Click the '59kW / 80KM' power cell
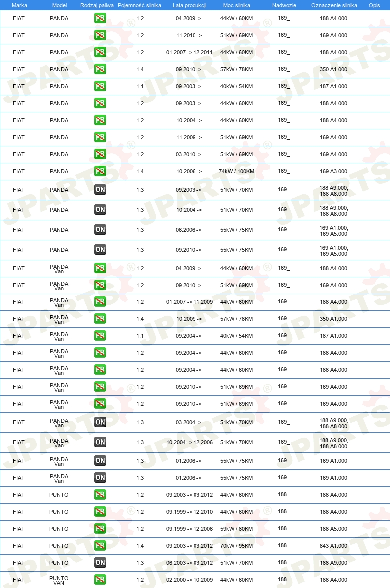This screenshot has width=390, height=588. pyautogui.click(x=236, y=529)
